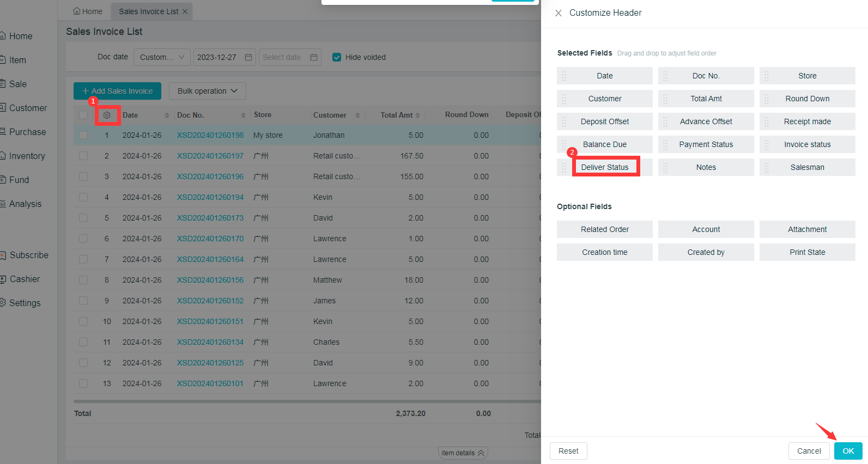Click the gear icon in table header

click(107, 115)
